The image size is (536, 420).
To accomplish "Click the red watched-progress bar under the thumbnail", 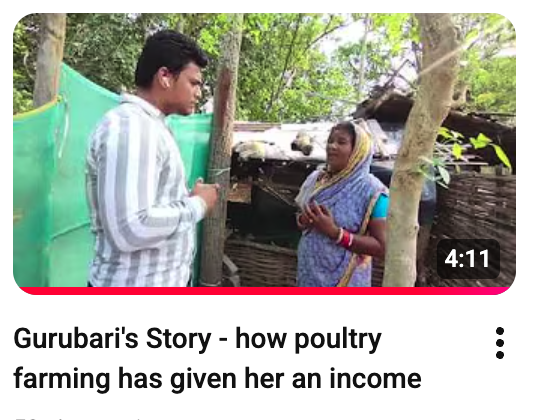I will pos(264,291).
